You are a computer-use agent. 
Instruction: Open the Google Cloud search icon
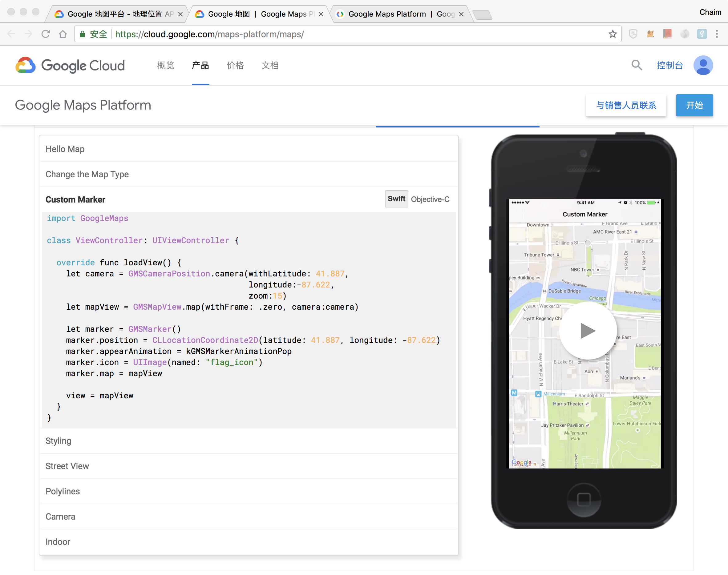click(x=637, y=65)
